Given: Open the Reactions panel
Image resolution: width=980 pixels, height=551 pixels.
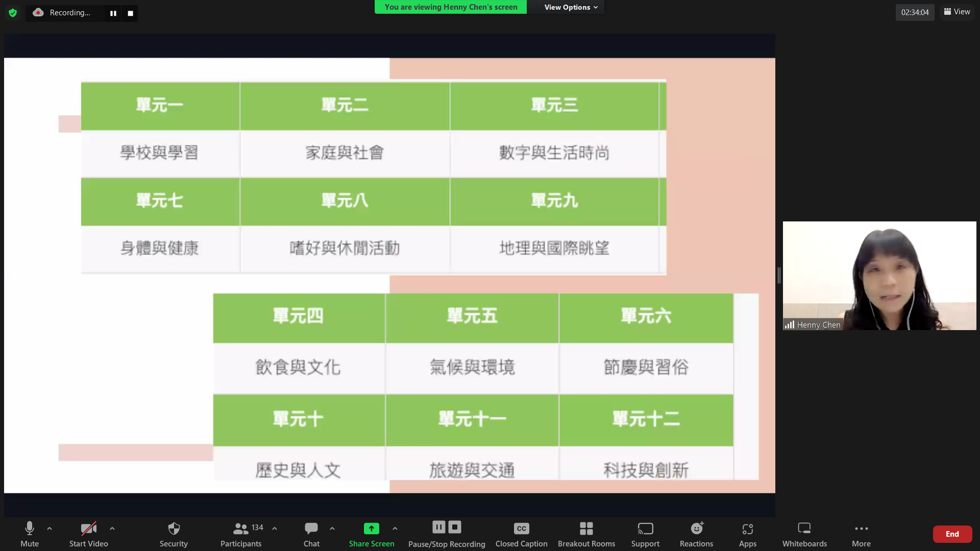Looking at the screenshot, I should click(696, 533).
